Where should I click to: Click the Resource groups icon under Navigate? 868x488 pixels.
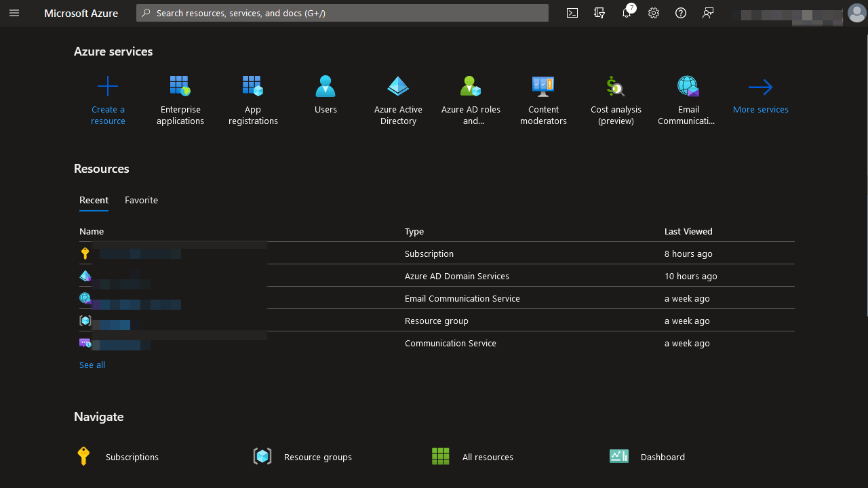point(262,456)
